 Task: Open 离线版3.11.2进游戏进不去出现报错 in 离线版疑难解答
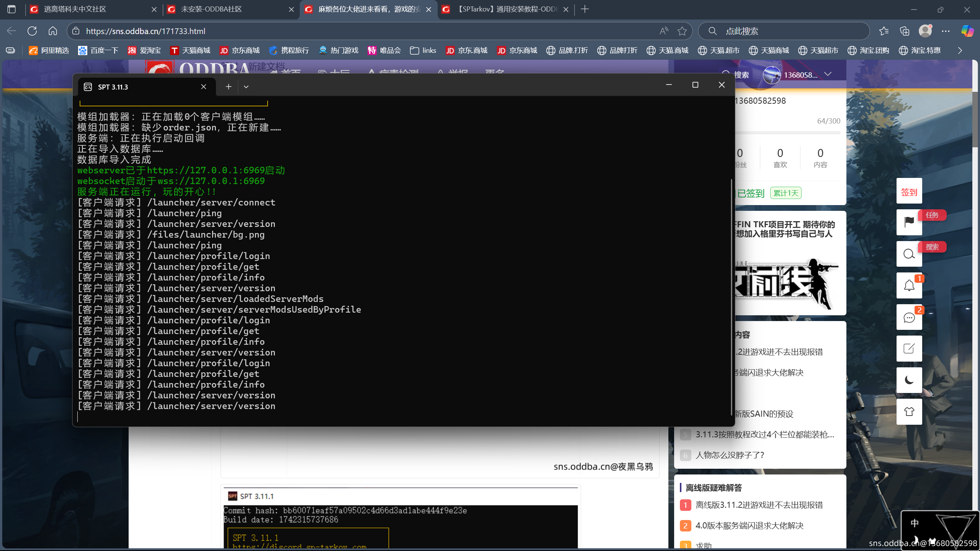coord(759,505)
